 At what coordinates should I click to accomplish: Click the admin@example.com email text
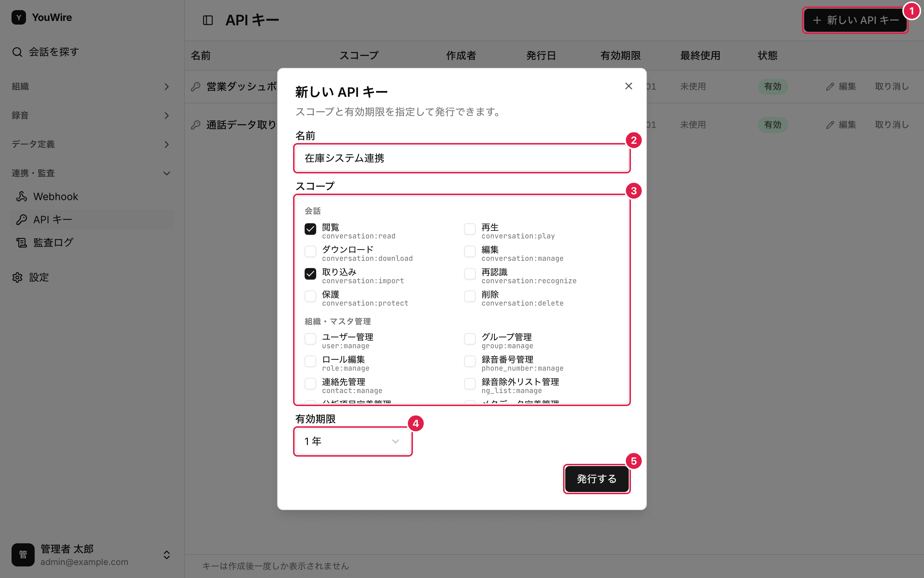pyautogui.click(x=84, y=562)
